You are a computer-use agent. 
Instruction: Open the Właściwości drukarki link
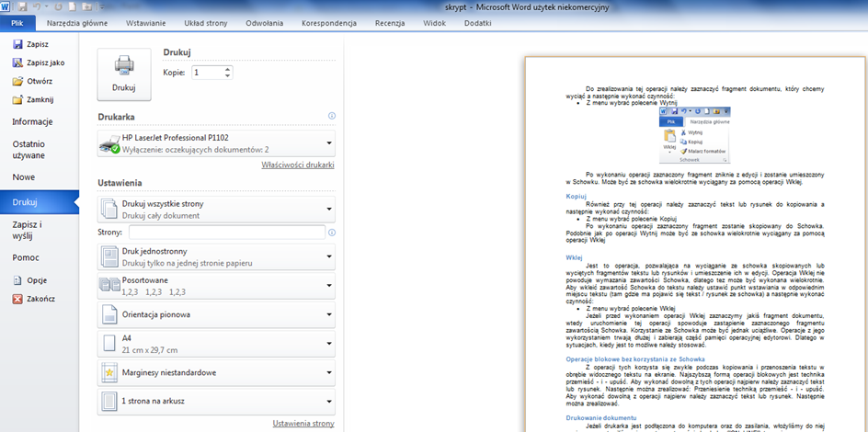tap(298, 165)
